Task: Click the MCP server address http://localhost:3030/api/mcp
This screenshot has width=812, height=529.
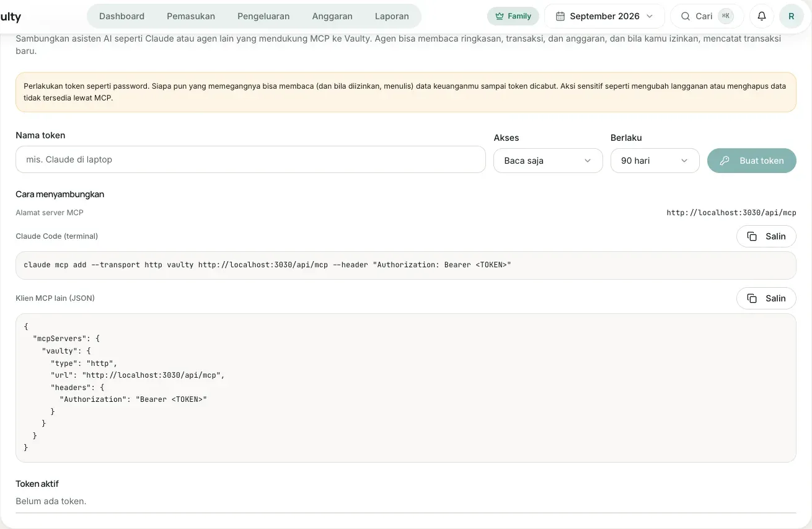Action: 731,213
